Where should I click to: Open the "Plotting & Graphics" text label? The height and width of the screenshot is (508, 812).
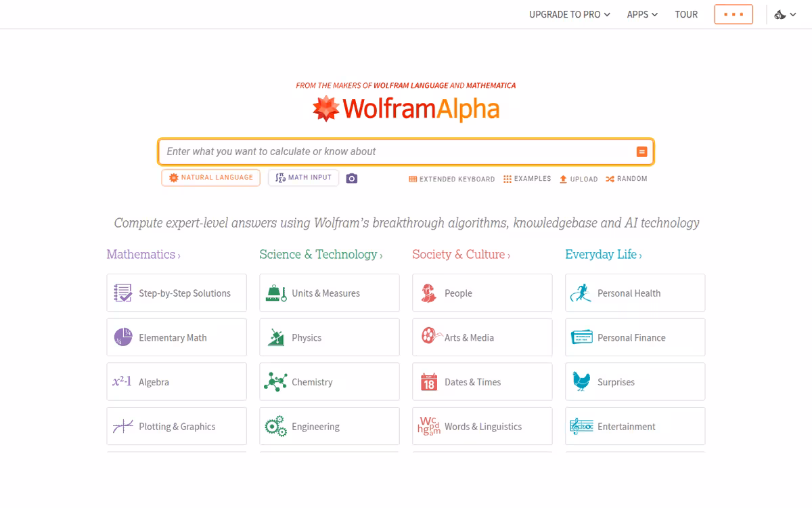tap(177, 427)
